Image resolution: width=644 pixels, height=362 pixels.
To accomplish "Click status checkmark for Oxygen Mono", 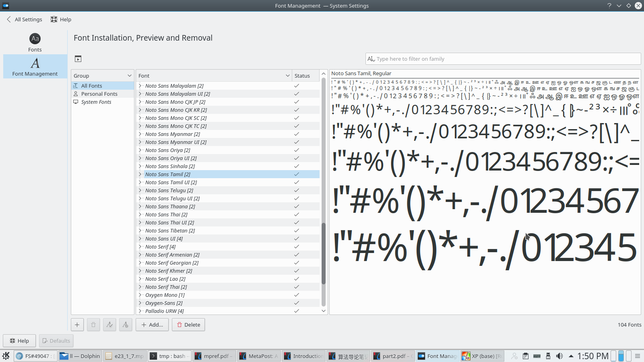I will click(x=297, y=295).
